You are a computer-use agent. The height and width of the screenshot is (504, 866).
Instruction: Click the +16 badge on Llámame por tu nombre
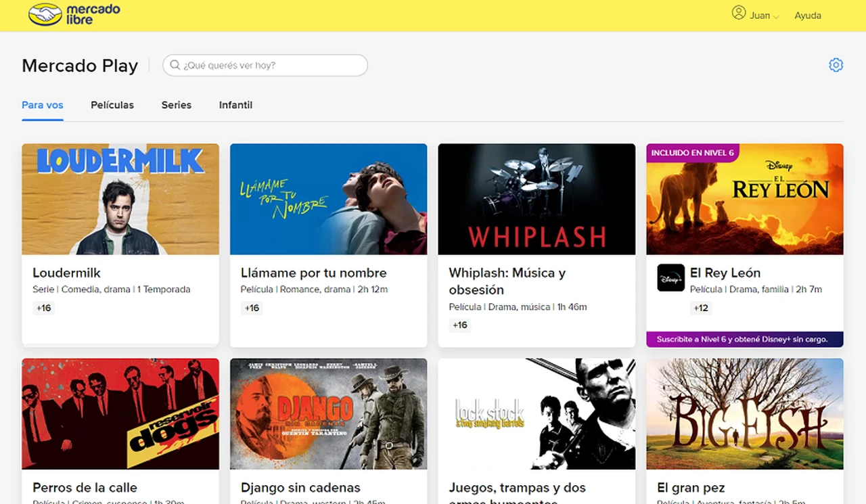pyautogui.click(x=252, y=308)
